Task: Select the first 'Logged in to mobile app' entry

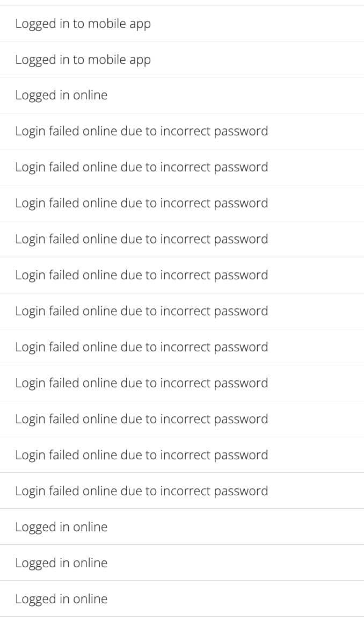Action: click(x=83, y=24)
